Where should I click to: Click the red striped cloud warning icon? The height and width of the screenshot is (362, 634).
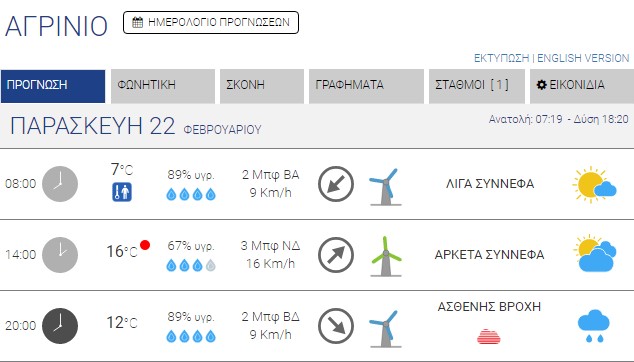[489, 337]
